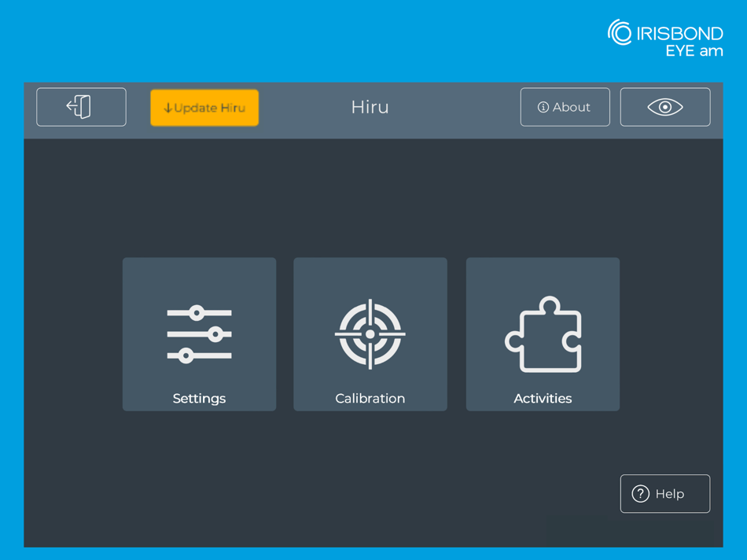Click the Irisbond spiral logo

620,32
